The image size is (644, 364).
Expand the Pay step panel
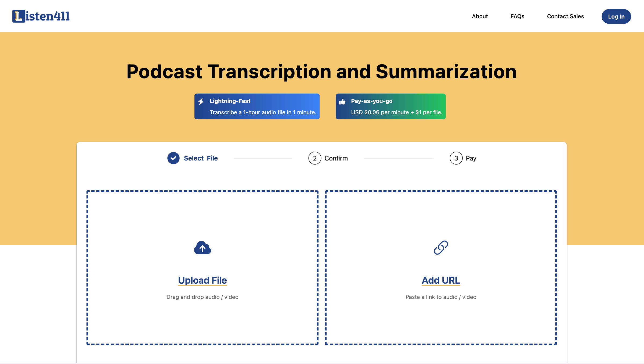pos(464,158)
